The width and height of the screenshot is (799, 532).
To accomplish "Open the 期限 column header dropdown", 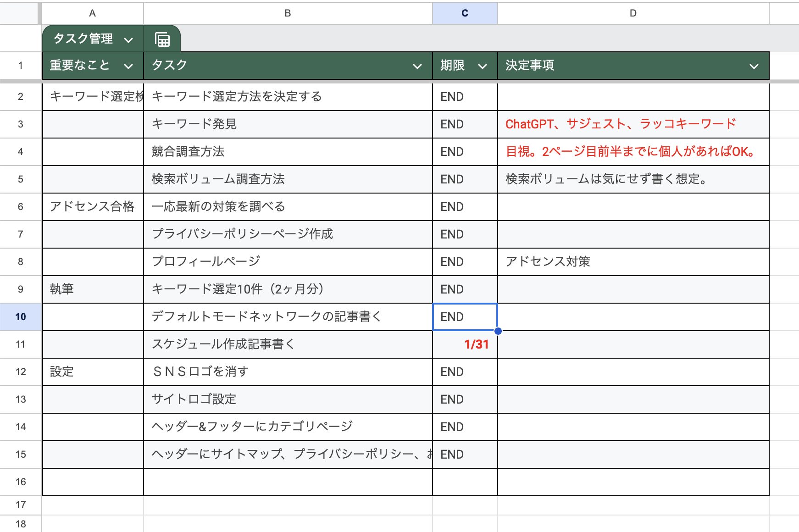I will [483, 66].
